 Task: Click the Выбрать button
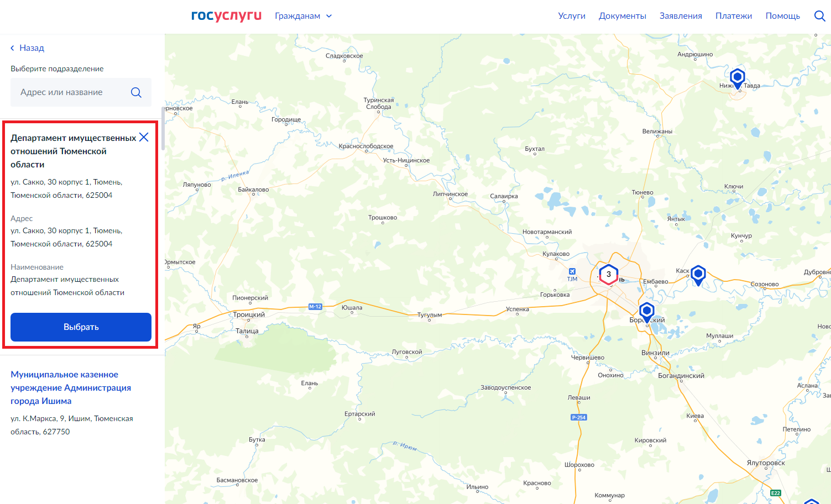tap(81, 327)
